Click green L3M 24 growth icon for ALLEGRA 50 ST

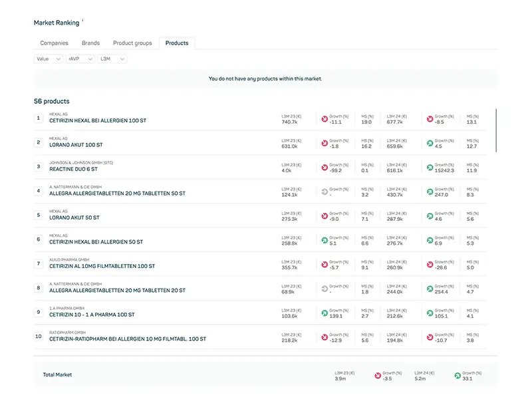[430, 192]
